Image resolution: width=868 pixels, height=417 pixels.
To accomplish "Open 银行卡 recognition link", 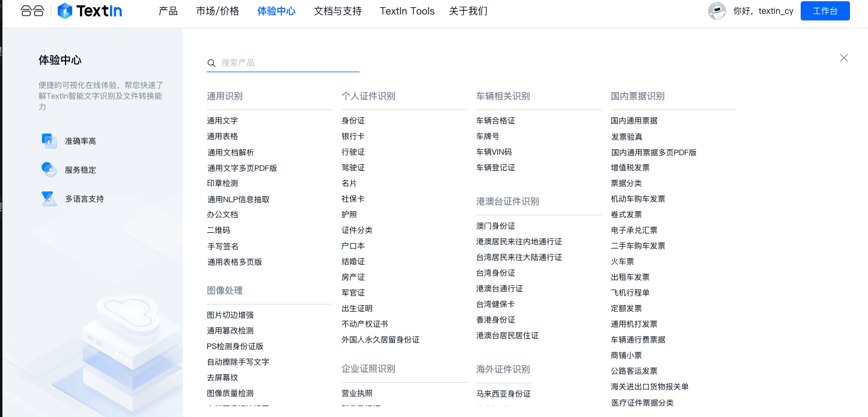I will click(353, 137).
